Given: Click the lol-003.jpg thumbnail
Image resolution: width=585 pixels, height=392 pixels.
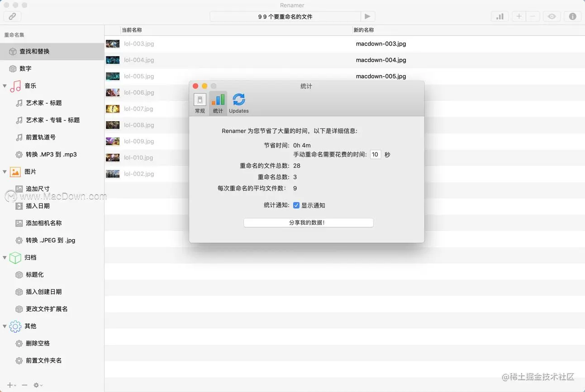Looking at the screenshot, I should pyautogui.click(x=113, y=44).
